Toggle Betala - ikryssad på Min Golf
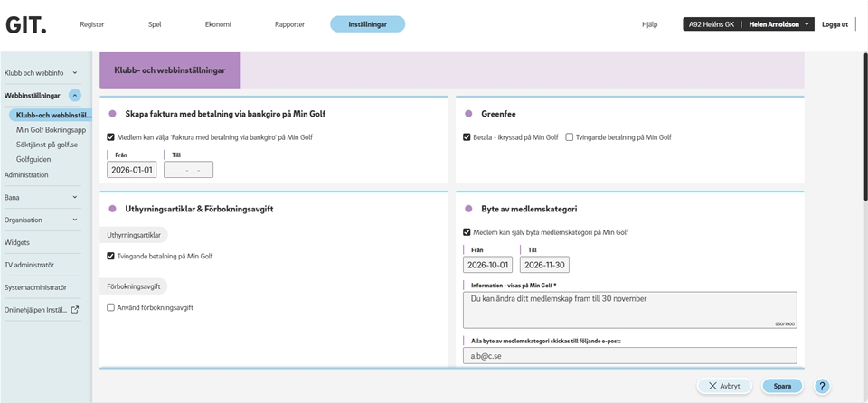 467,137
